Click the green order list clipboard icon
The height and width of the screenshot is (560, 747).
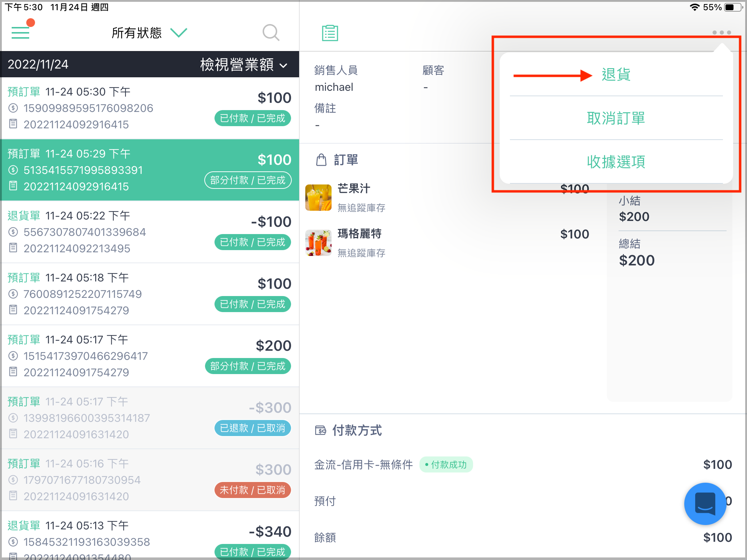coord(330,33)
